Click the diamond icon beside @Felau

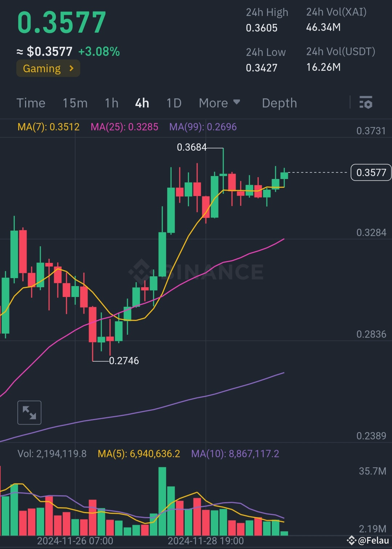(351, 541)
